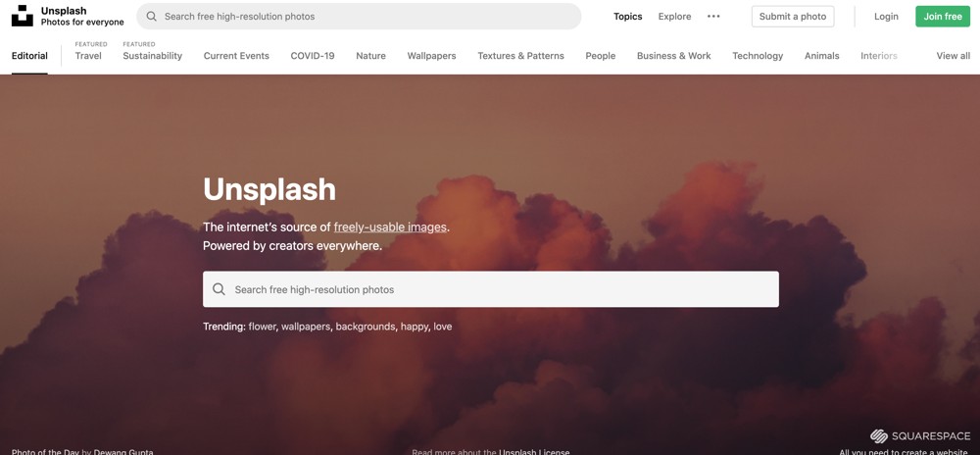Click the magnifier icon in top search bar
980x455 pixels.
click(151, 17)
